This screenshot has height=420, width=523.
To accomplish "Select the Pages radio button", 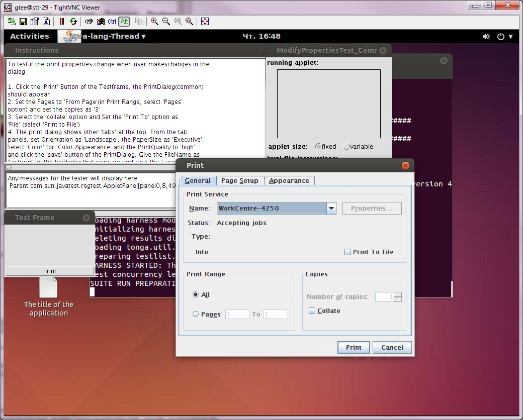I will point(196,314).
